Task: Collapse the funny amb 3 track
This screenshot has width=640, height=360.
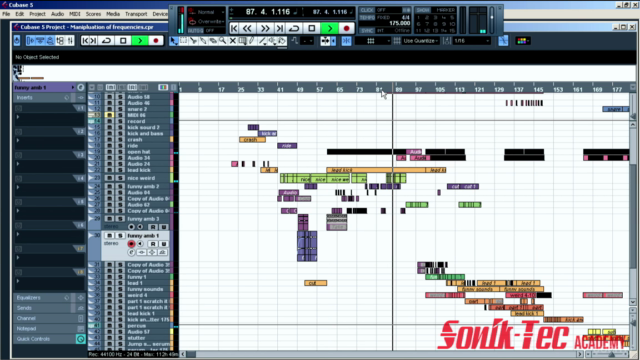Action: click(x=91, y=218)
